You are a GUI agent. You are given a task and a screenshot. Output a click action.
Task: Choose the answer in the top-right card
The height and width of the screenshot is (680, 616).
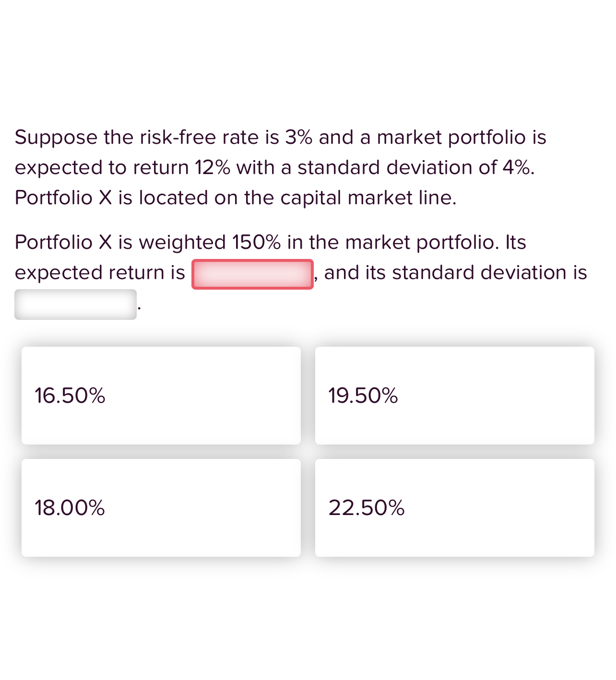click(454, 396)
